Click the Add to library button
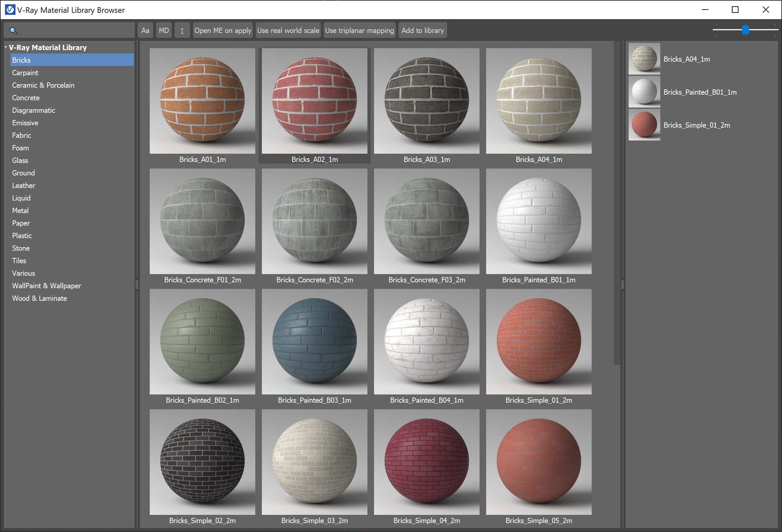The image size is (782, 532). pos(422,30)
